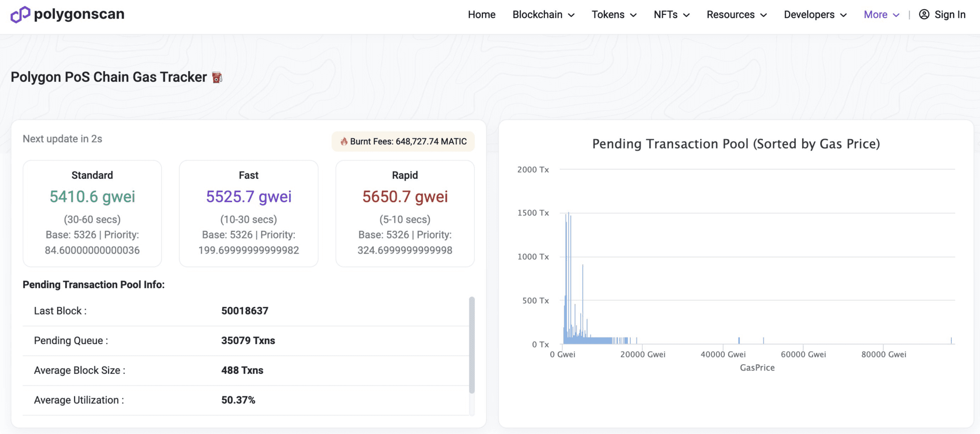Select the Standard gas price card

coord(92,213)
